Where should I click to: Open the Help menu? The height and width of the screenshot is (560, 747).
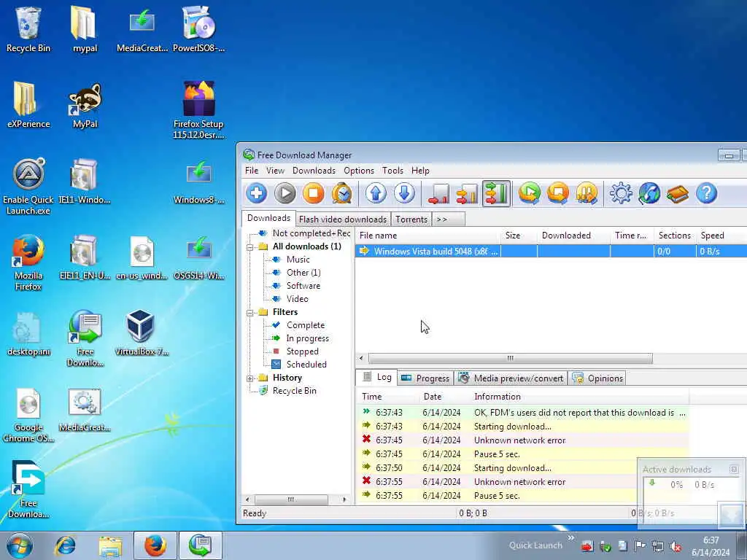[x=420, y=171]
